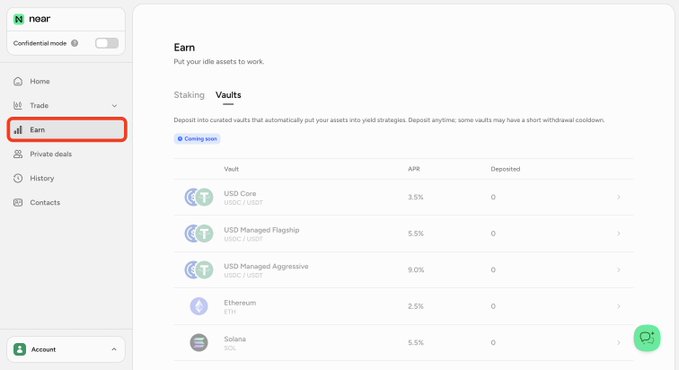Click the green NEAR logo icon
The width and height of the screenshot is (679, 370).
coord(19,19)
